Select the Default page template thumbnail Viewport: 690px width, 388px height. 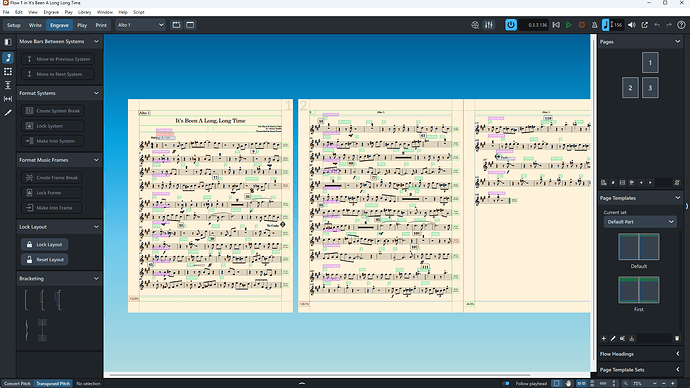[x=639, y=247]
